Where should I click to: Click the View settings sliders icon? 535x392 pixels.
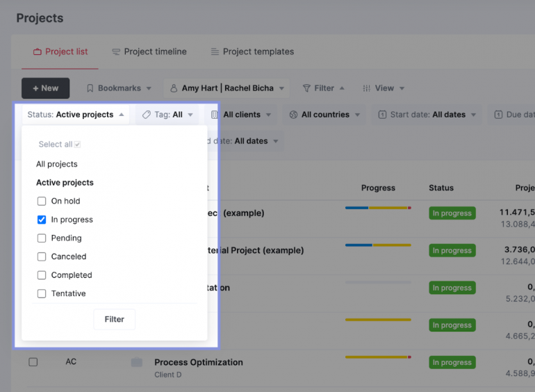point(366,88)
